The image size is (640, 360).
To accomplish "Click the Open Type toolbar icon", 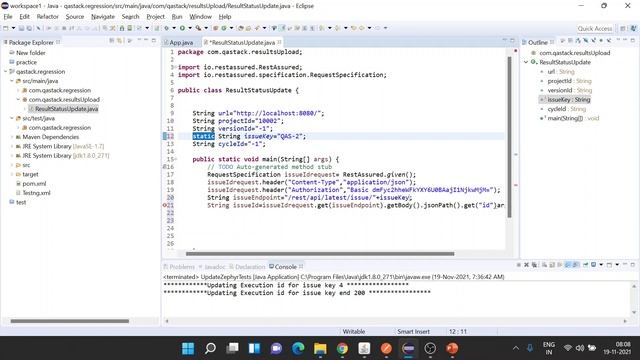I will (x=240, y=28).
